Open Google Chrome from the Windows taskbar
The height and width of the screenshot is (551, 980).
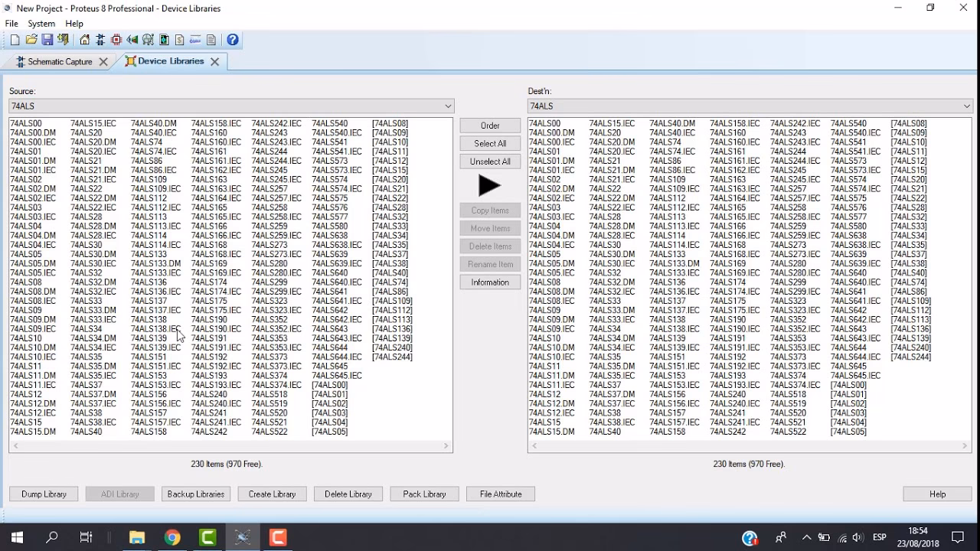tap(172, 538)
